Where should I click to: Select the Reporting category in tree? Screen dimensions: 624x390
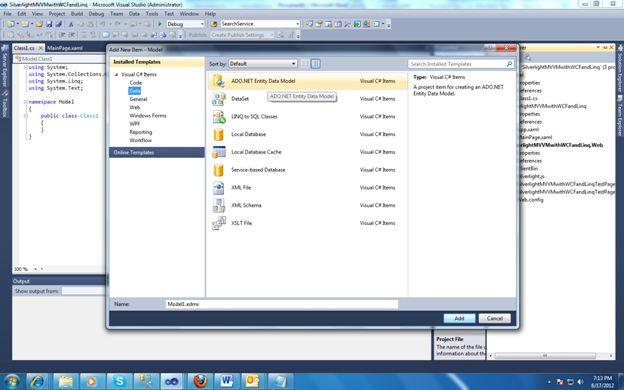[140, 132]
